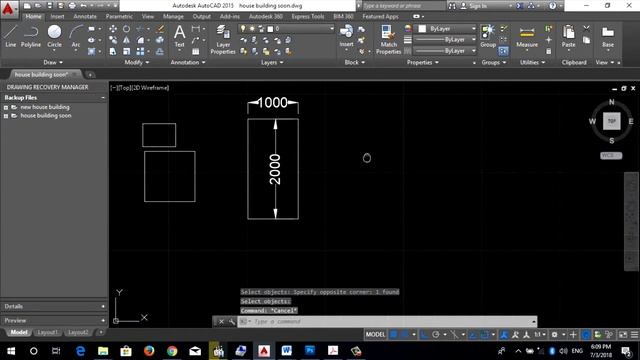The height and width of the screenshot is (360, 640).
Task: Open the Output ribbon tab
Action: 202,16
